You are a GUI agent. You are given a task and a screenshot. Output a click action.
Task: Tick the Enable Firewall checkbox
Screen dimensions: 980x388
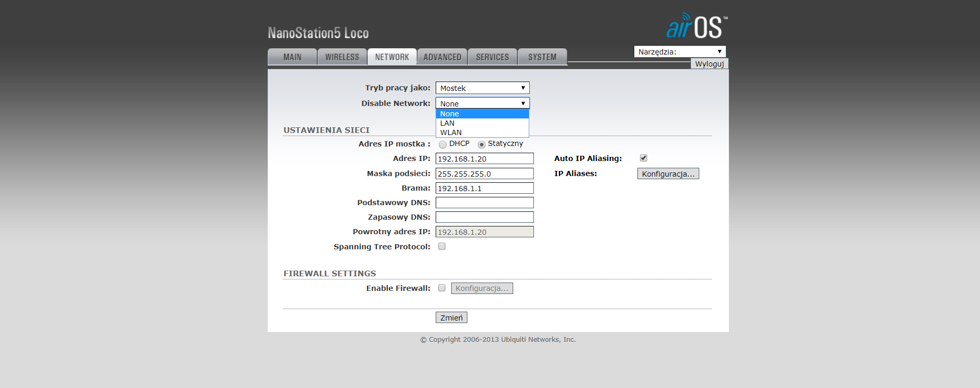coord(442,288)
